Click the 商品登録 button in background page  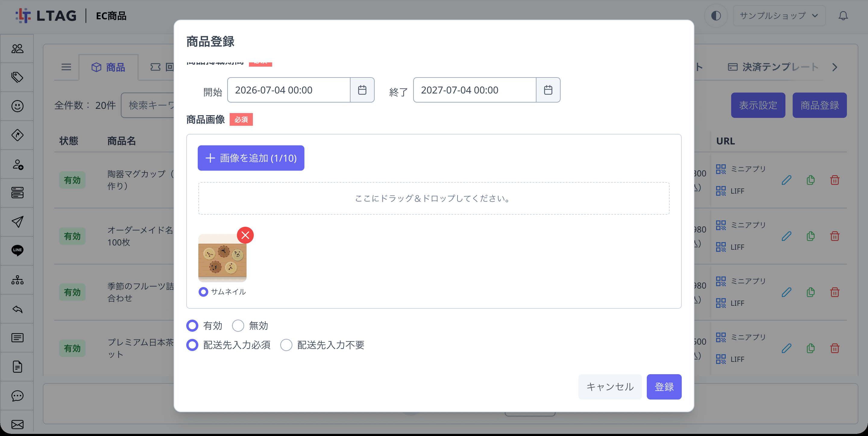(819, 105)
